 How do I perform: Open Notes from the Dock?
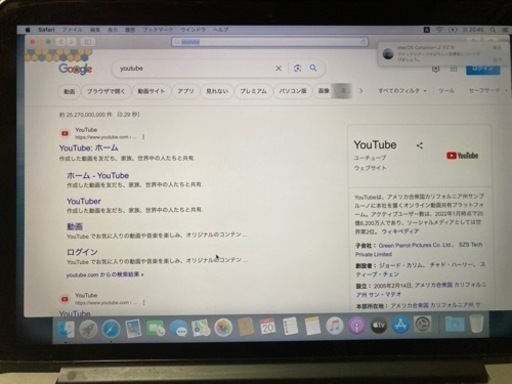312,326
